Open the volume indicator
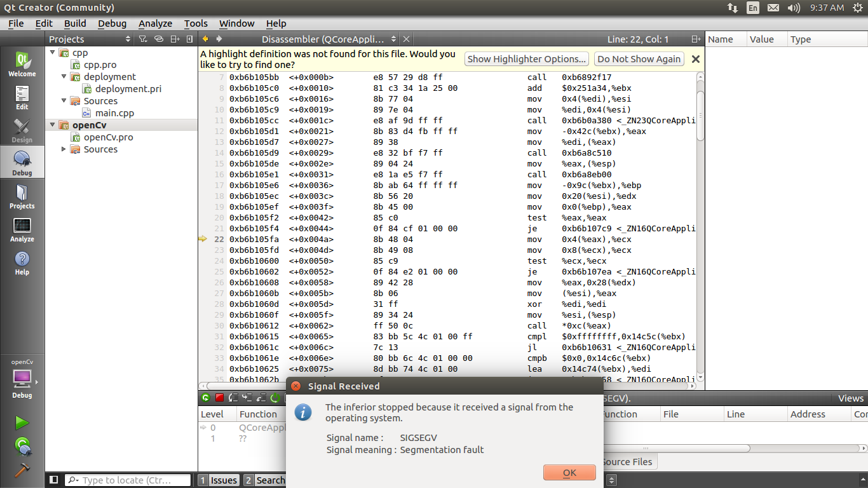Screen dimensions: 868x488 794,8
